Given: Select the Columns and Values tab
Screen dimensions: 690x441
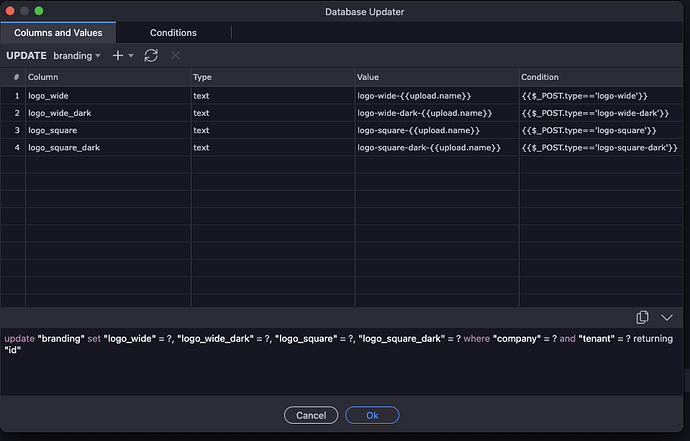Looking at the screenshot, I should coord(58,33).
